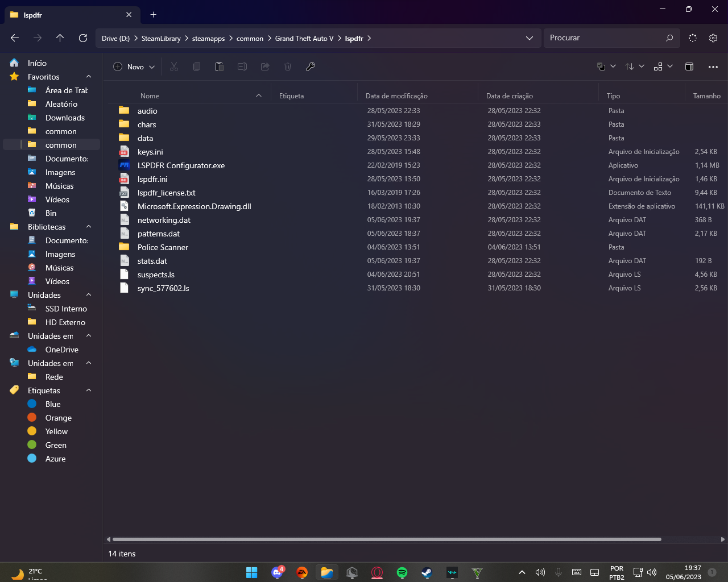Select the file networking.dat
The image size is (728, 582).
click(x=164, y=220)
